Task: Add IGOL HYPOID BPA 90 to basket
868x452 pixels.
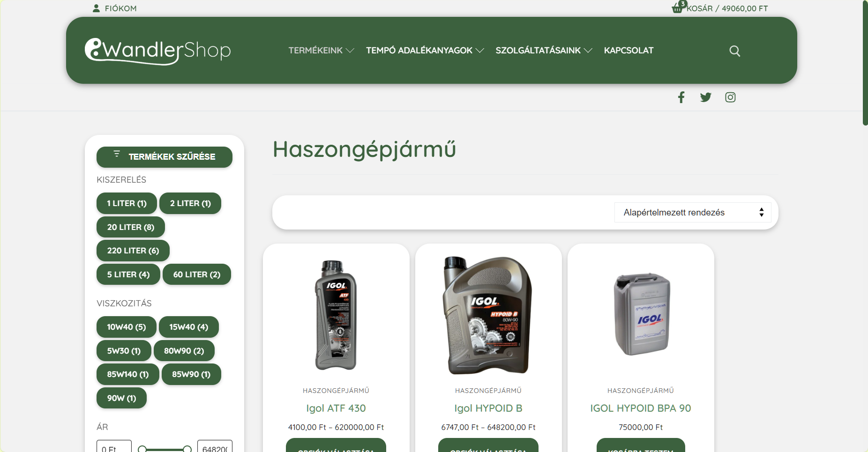Action: (x=641, y=445)
